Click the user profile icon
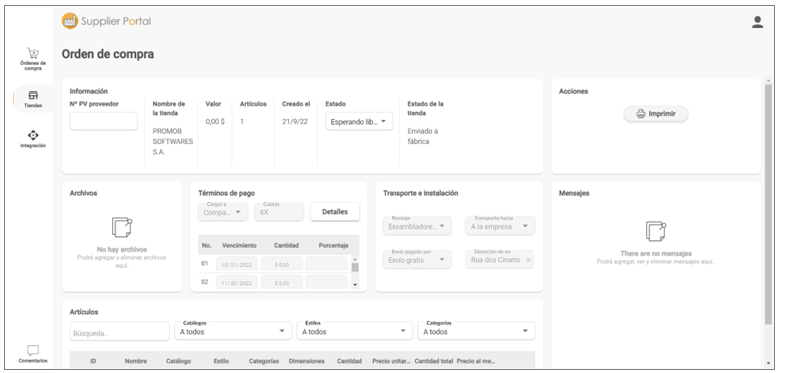The width and height of the screenshot is (785, 373). (x=757, y=22)
